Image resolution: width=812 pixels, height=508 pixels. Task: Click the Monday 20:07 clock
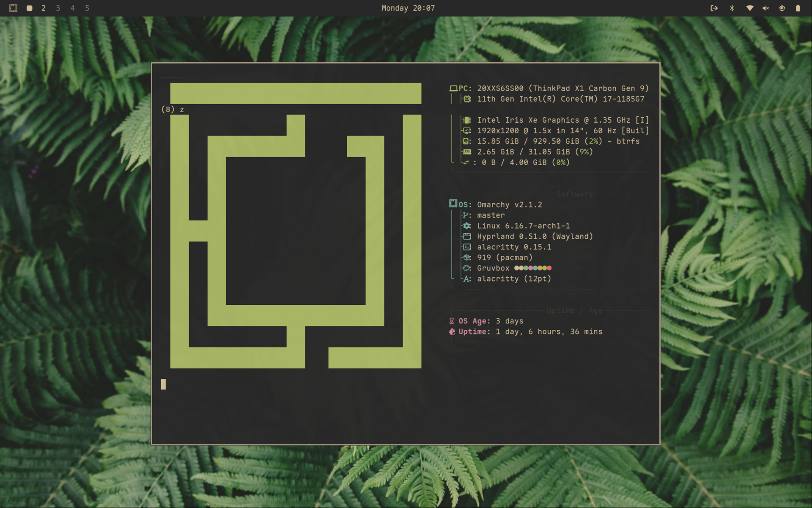click(408, 8)
